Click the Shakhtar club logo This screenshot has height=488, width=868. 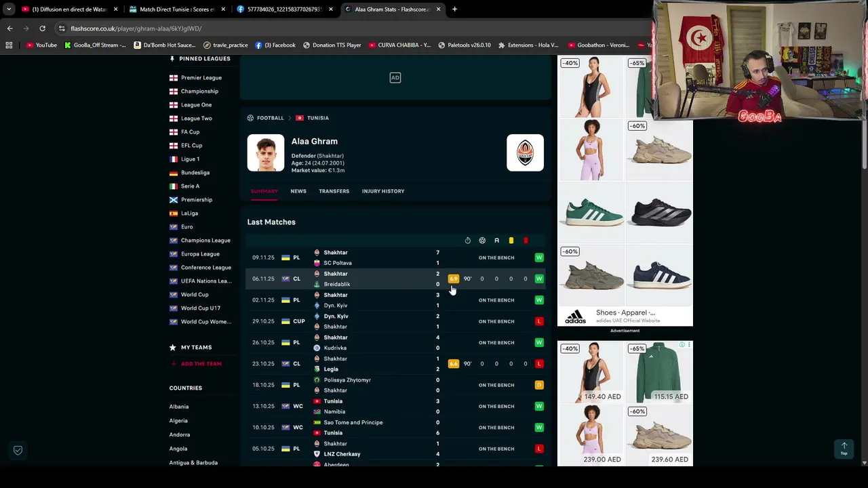(x=525, y=152)
